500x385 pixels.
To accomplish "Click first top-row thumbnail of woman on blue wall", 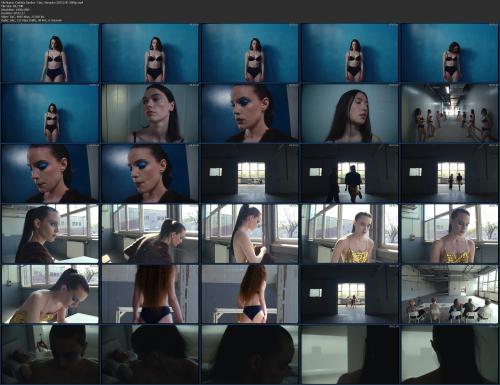I will [x=50, y=53].
